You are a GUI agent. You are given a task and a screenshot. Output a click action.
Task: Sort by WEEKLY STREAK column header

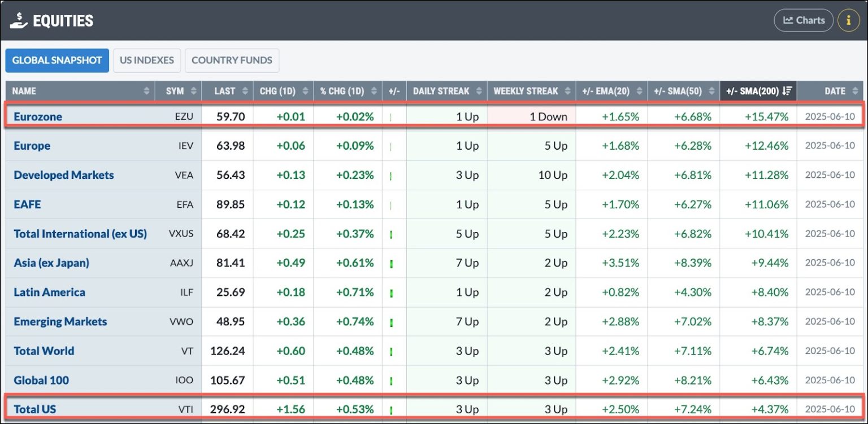point(531,91)
